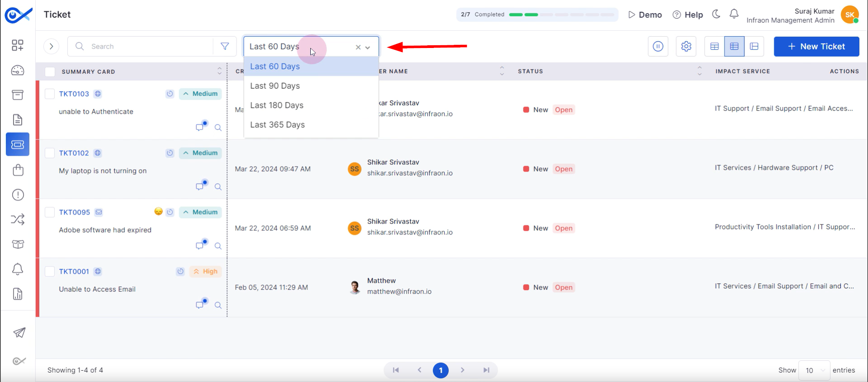
Task: Click into the Search input field
Action: click(149, 46)
